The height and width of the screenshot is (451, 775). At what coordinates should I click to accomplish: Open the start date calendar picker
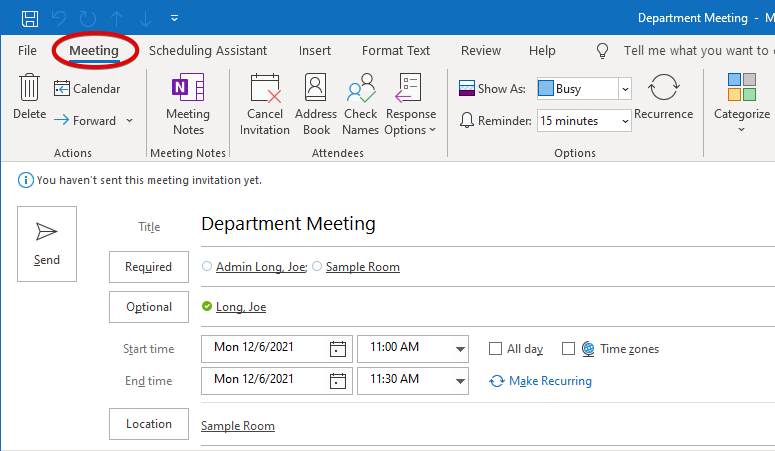pyautogui.click(x=338, y=349)
